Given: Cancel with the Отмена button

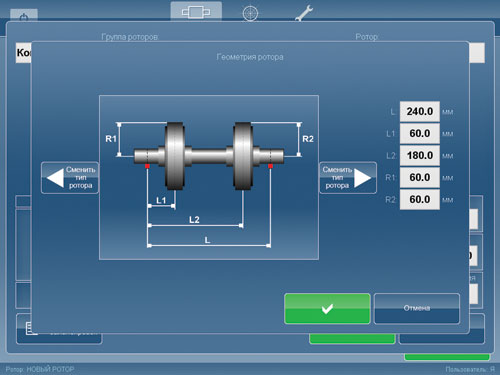Looking at the screenshot, I should (x=417, y=309).
